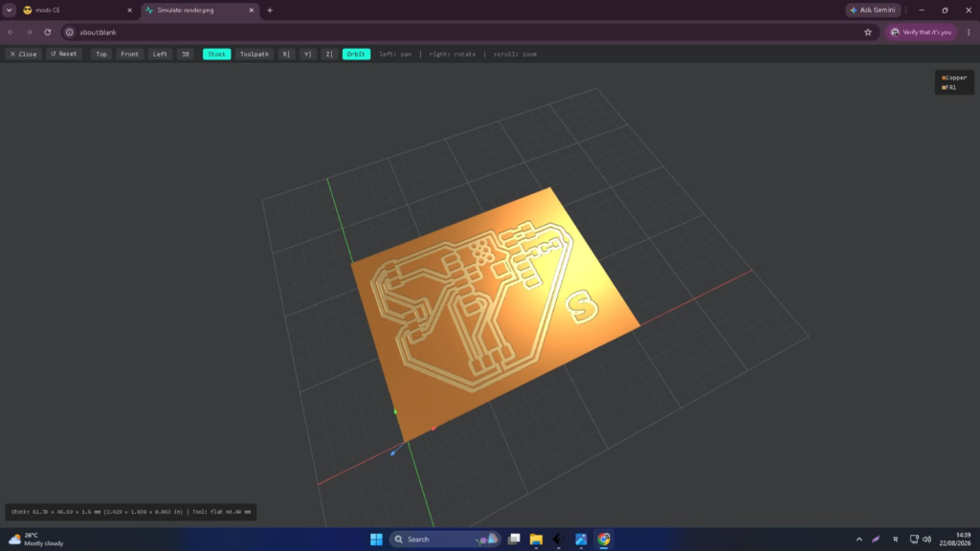Viewport: 980px width, 551px height.
Task: Open a new browser tab
Action: click(270, 11)
